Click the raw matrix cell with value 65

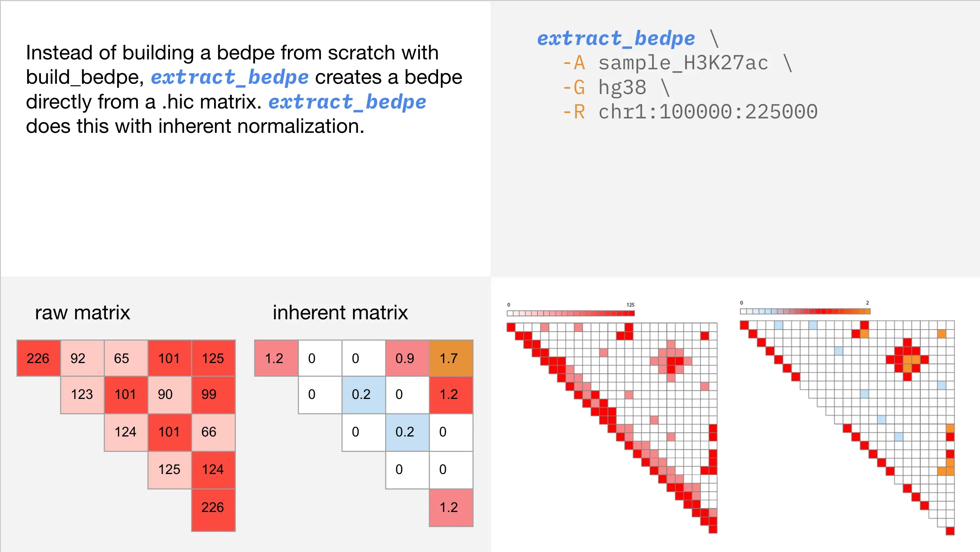(126, 358)
